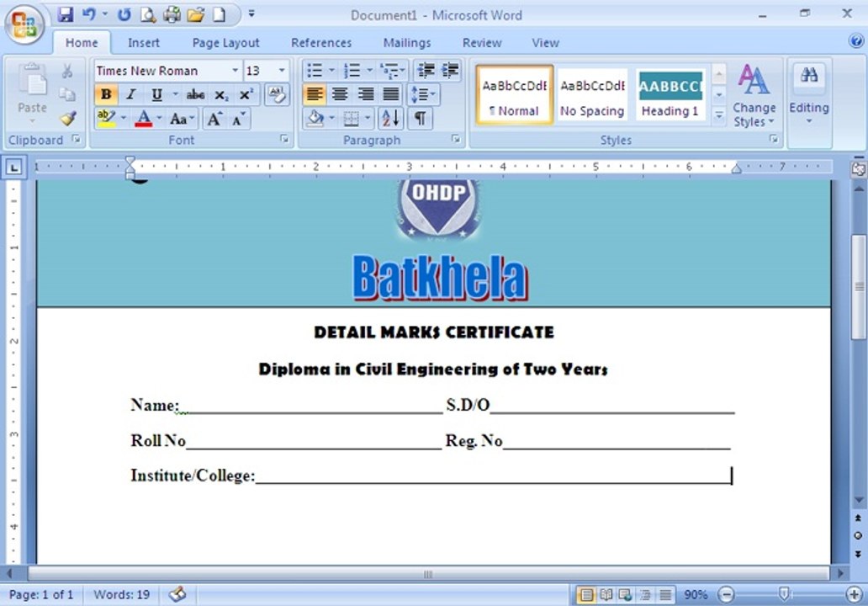Click the proofing check icon in status bar
This screenshot has height=606, width=868.
[177, 595]
